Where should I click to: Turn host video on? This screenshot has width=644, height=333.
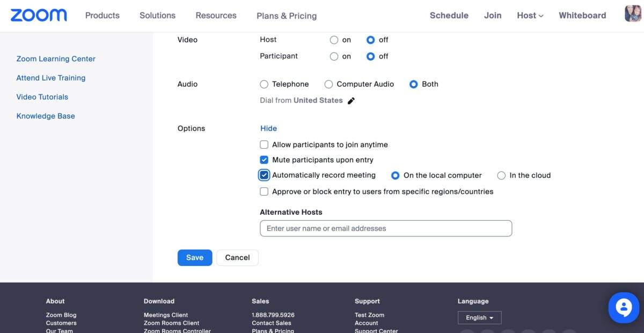pos(334,40)
